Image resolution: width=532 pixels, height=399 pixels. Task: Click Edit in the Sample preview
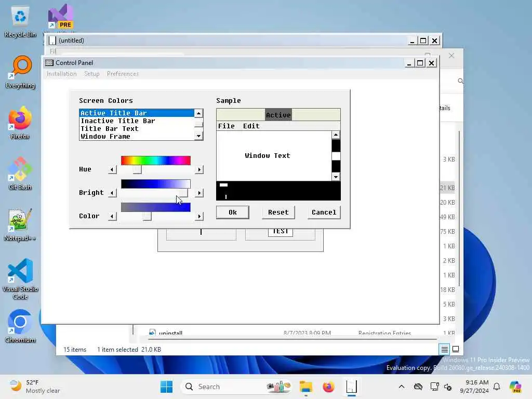[251, 126]
